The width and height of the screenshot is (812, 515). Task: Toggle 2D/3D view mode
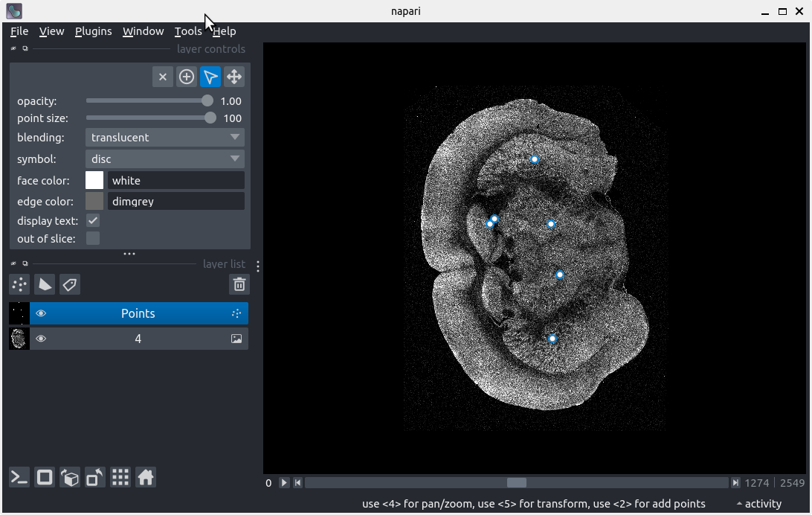[x=45, y=478]
